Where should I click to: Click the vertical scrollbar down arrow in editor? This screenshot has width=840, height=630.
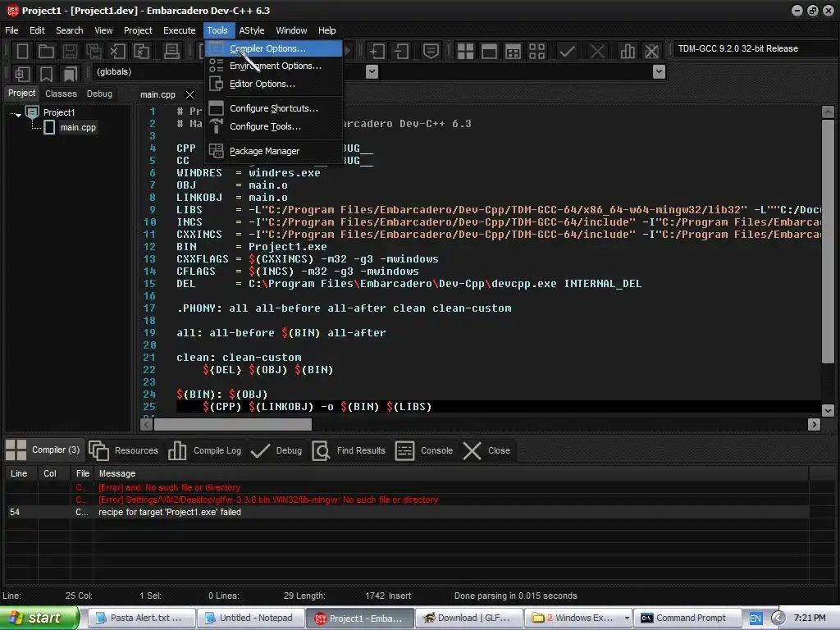tap(828, 411)
